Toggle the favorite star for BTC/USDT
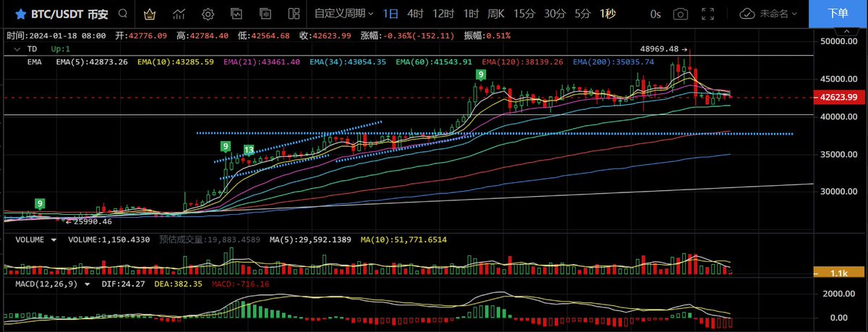Image resolution: width=868 pixels, height=332 pixels. 20,14
